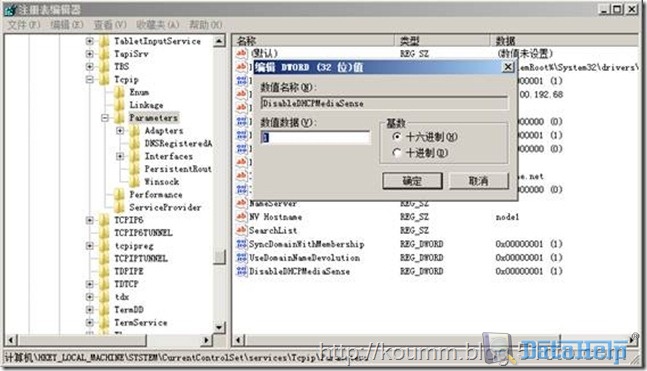
Task: Select the TermDD folder icon
Action: click(x=104, y=310)
